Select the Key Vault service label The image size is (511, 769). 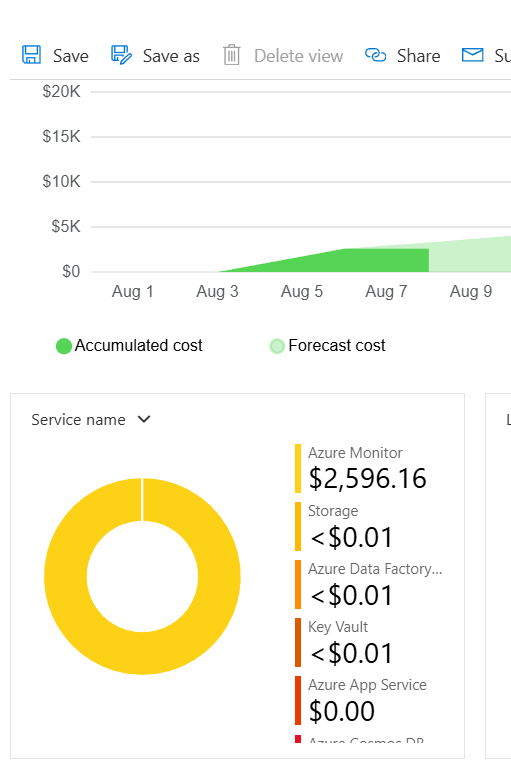click(x=338, y=627)
